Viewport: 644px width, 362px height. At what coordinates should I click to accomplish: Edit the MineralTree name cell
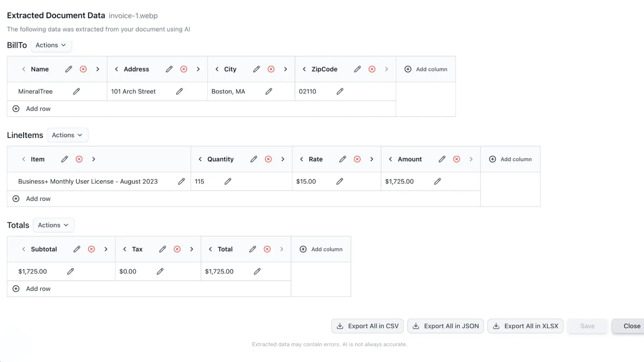[76, 91]
